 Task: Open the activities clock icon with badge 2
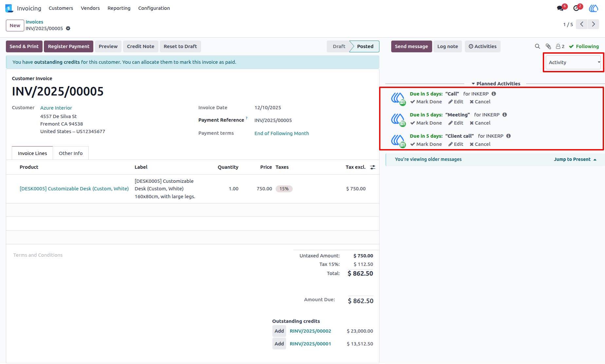tap(577, 8)
